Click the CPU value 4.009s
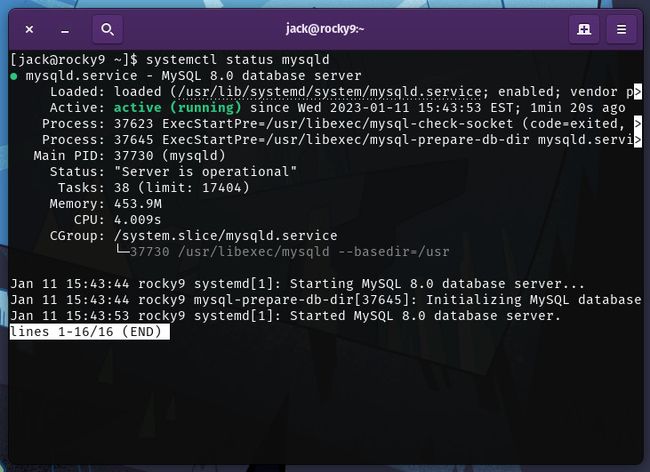 click(x=138, y=220)
